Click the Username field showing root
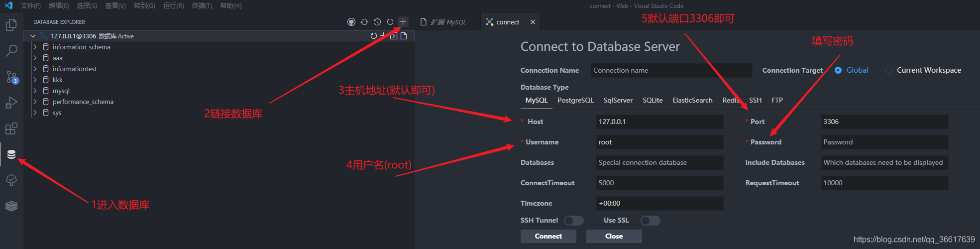This screenshot has width=980, height=249. (x=660, y=142)
